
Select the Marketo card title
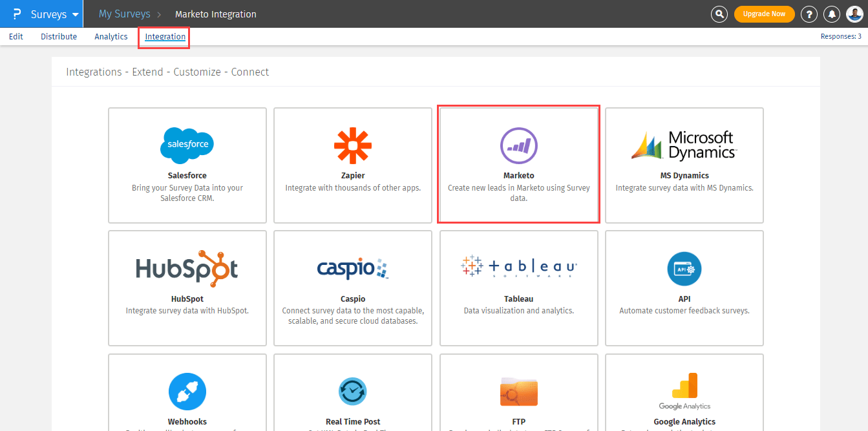pyautogui.click(x=519, y=176)
